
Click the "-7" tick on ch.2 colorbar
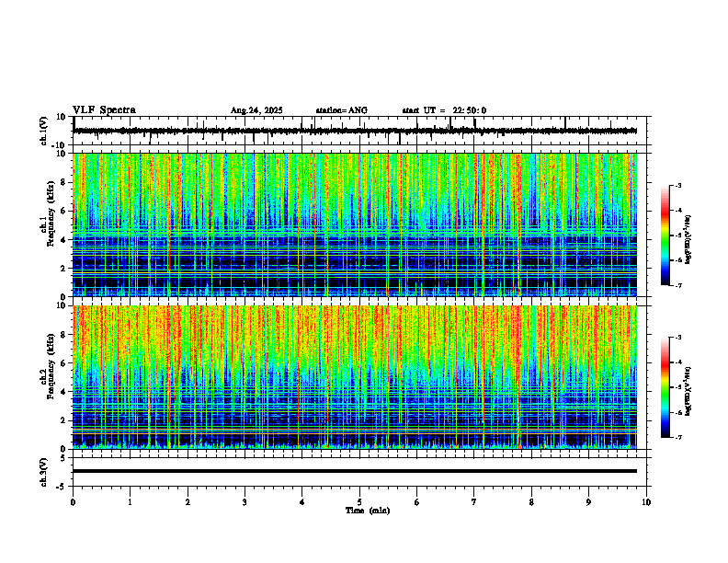coord(677,438)
